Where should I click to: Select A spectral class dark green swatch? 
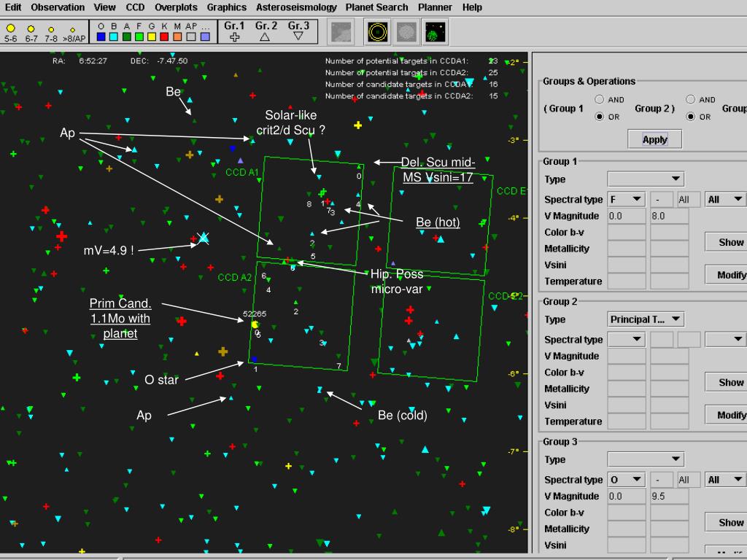[x=127, y=36]
